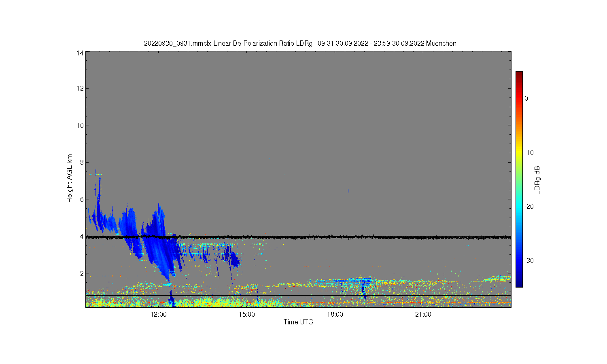Click the colorbar tick label -20
The width and height of the screenshot is (607, 364).
click(529, 206)
